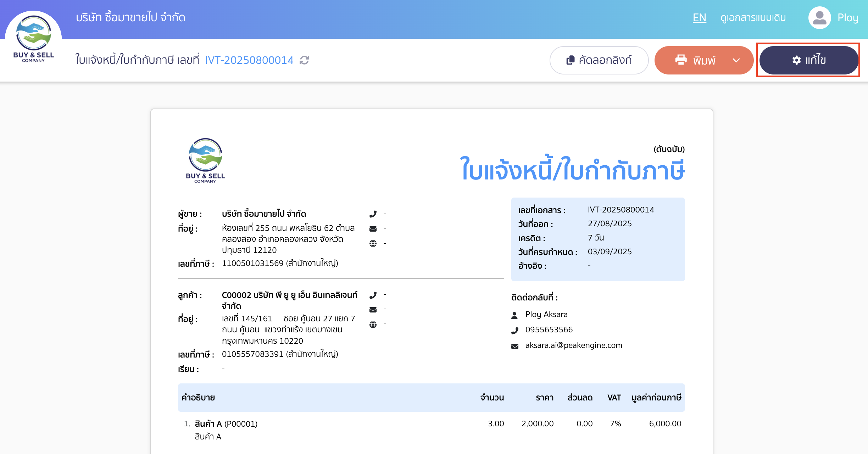Click customer email envelope icon

point(373,310)
